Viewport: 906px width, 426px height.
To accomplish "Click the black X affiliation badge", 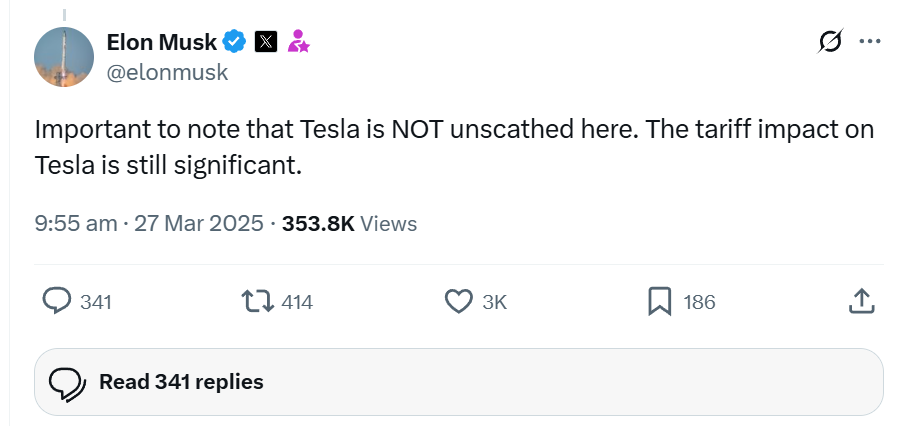I will click(x=266, y=42).
